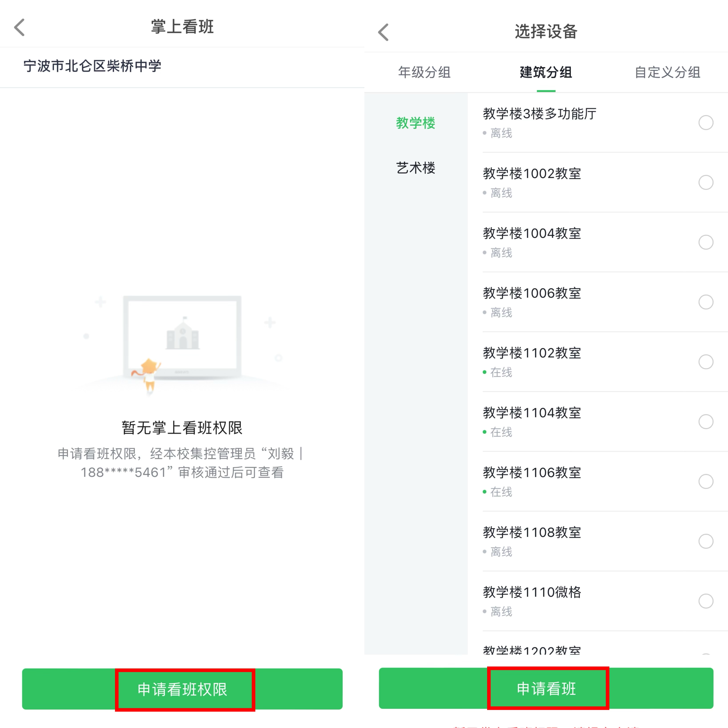
Task: Go back from 选择设备 screen
Action: pyautogui.click(x=383, y=32)
